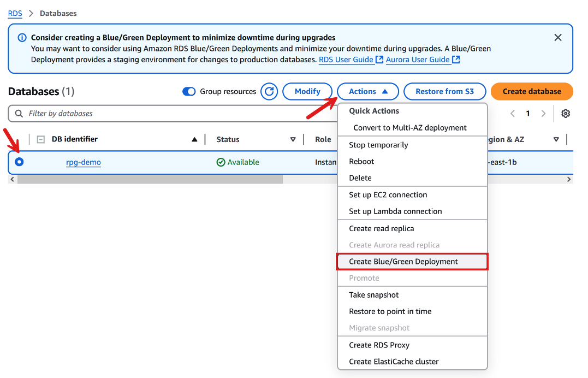
Task: Click Restore from S3 button
Action: point(445,91)
